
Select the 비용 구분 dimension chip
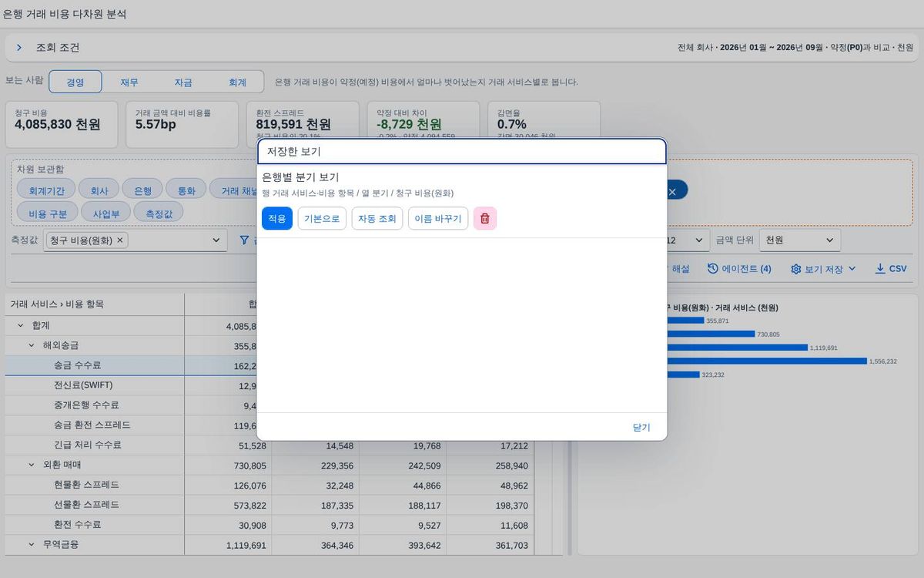pos(48,212)
